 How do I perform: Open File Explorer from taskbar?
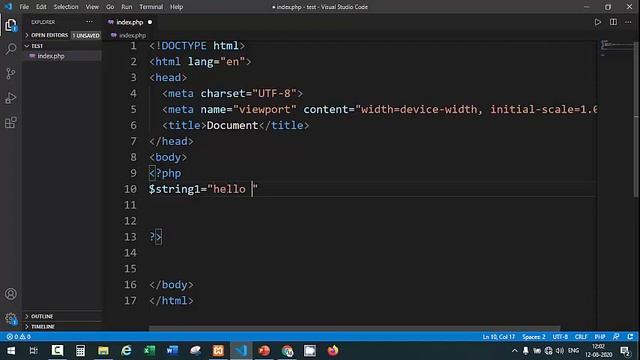point(103,351)
